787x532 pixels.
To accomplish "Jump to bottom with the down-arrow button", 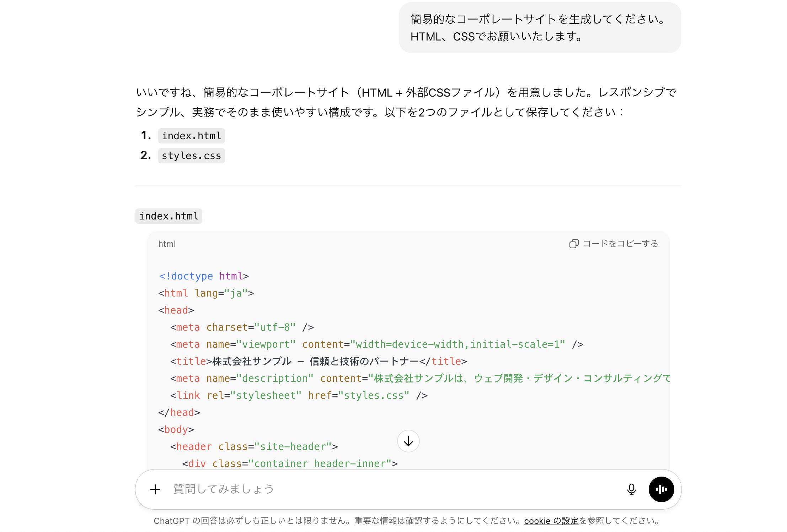I will 408,441.
